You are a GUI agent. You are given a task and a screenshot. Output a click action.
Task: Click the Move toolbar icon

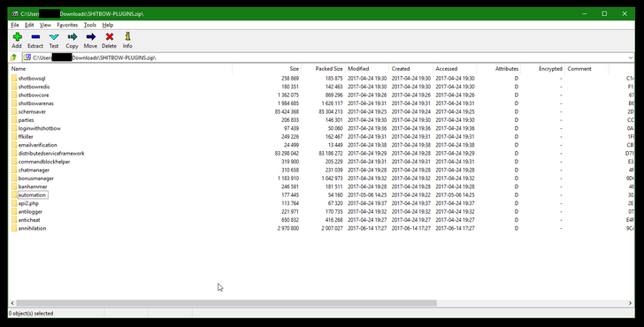coord(90,37)
